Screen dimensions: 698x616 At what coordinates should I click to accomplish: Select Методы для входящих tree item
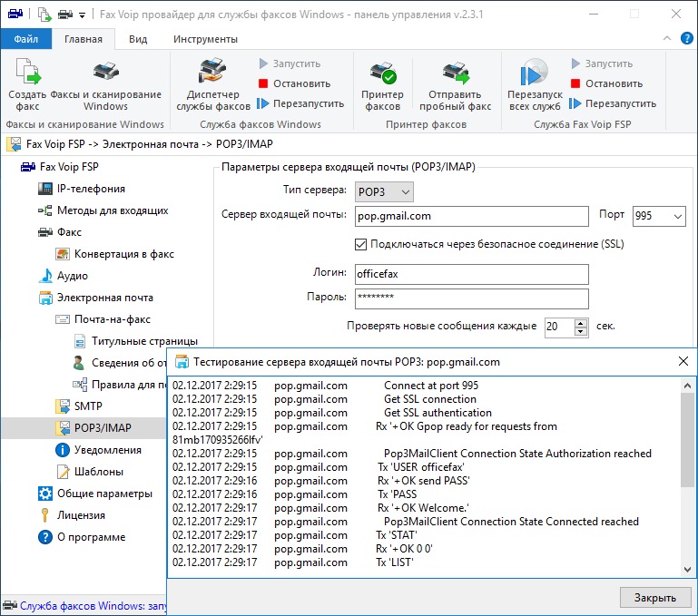(103, 210)
